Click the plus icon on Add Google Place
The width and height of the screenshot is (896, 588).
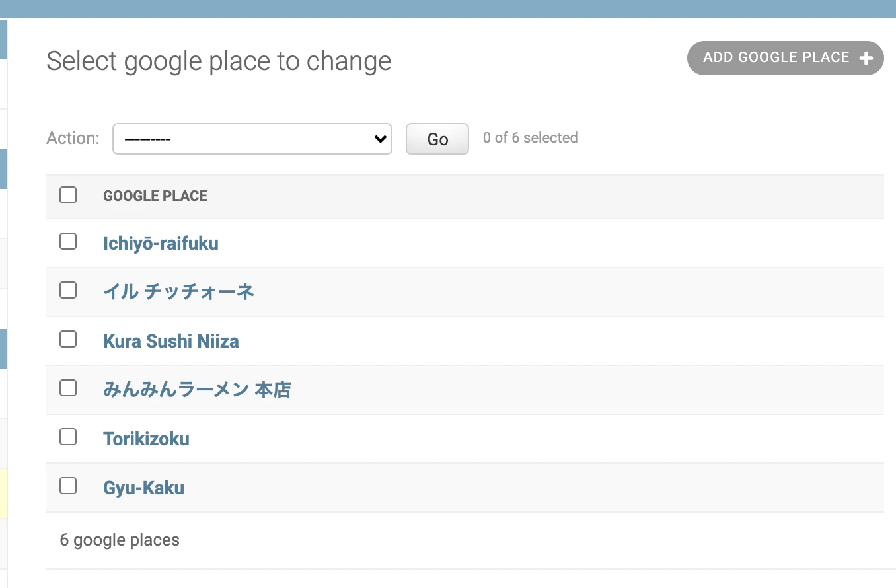(x=866, y=58)
